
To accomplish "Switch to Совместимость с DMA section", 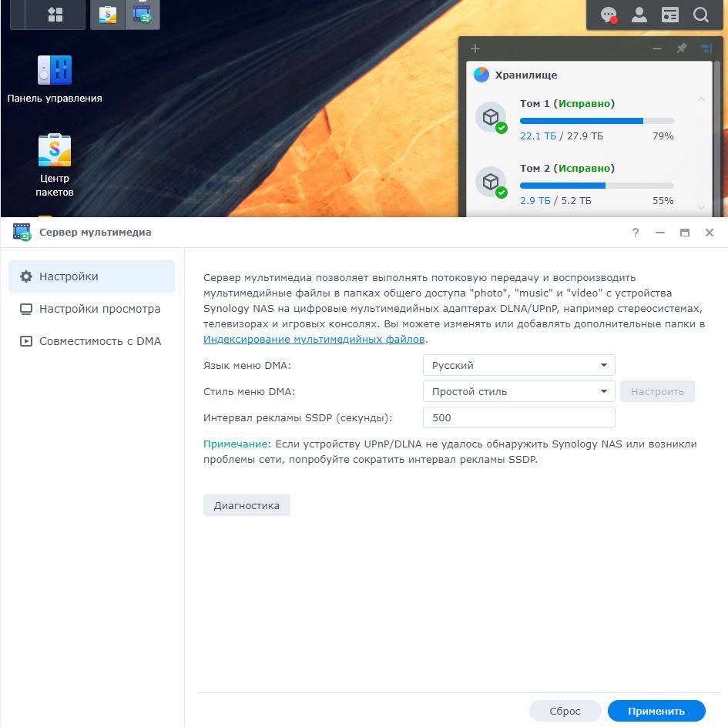I will pos(100,341).
